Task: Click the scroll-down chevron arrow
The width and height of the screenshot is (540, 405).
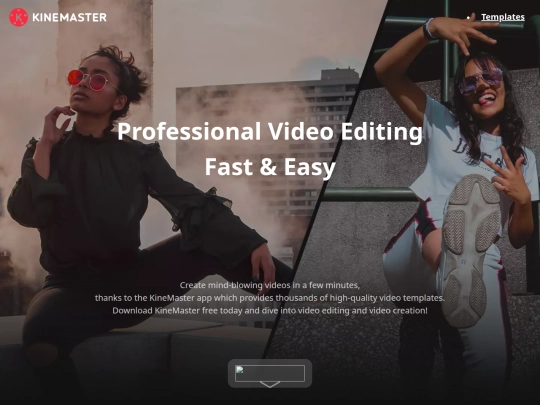Action: 270,384
